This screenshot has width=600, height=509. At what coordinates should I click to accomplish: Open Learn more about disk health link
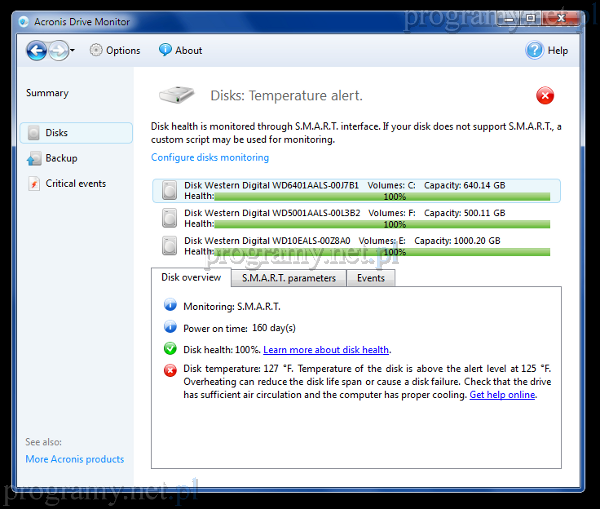click(x=326, y=350)
